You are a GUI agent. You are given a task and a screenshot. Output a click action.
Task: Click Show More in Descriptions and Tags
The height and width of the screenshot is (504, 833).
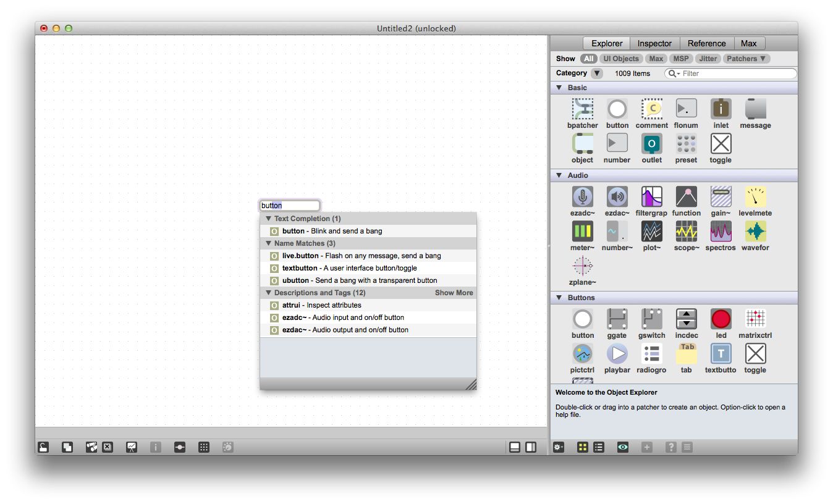coord(454,292)
